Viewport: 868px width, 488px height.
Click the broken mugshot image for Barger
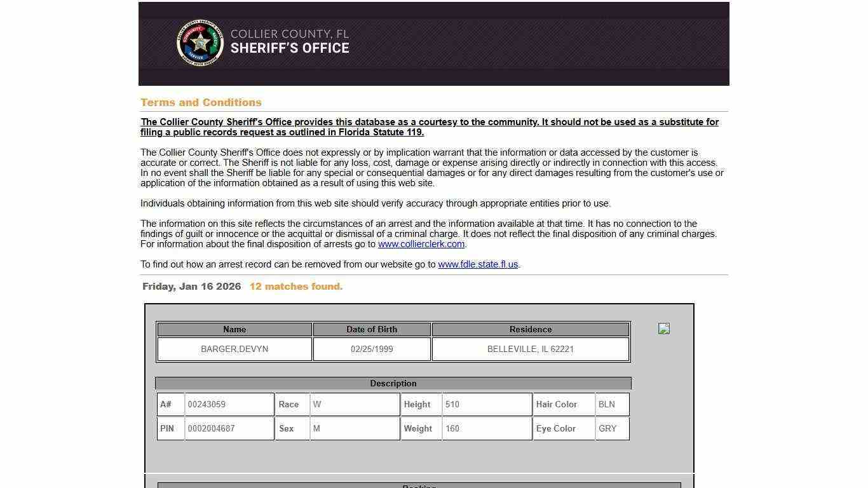tap(664, 329)
